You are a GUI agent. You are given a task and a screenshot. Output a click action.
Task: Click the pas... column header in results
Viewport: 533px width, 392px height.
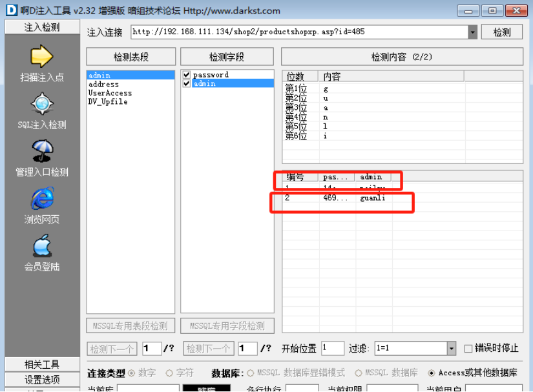337,177
